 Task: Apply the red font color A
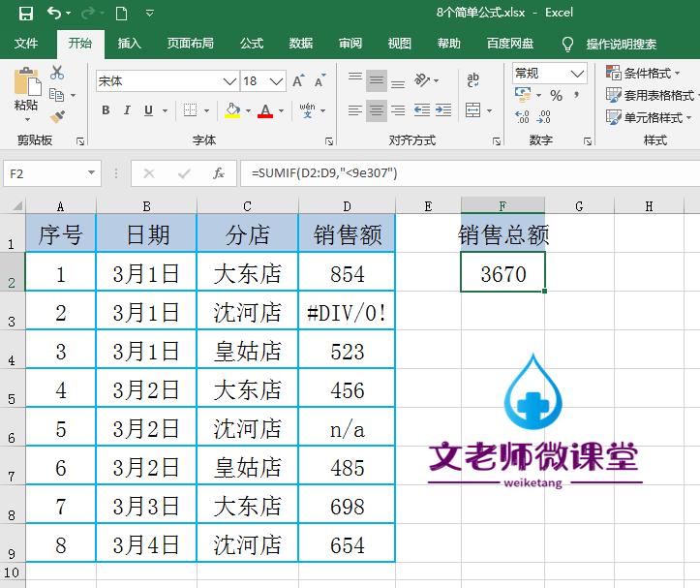265,110
